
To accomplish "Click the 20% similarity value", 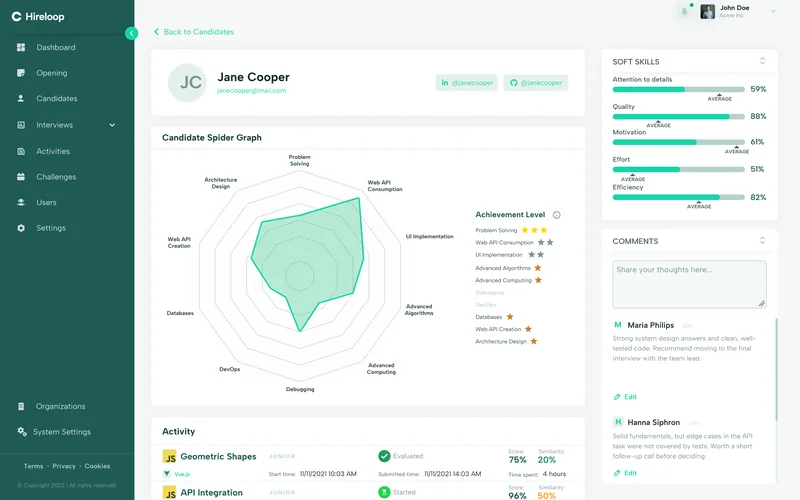I will coord(546,460).
